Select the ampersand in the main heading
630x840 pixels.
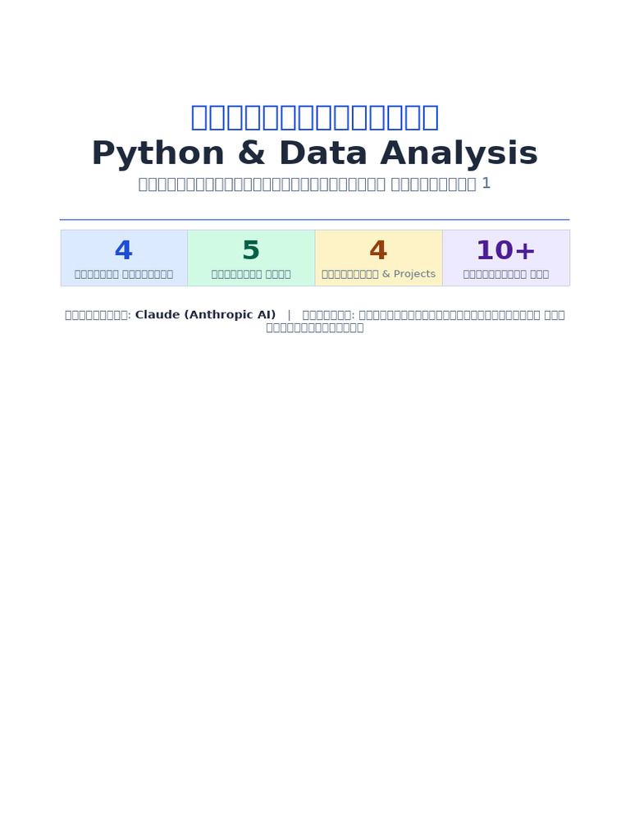pos(252,153)
